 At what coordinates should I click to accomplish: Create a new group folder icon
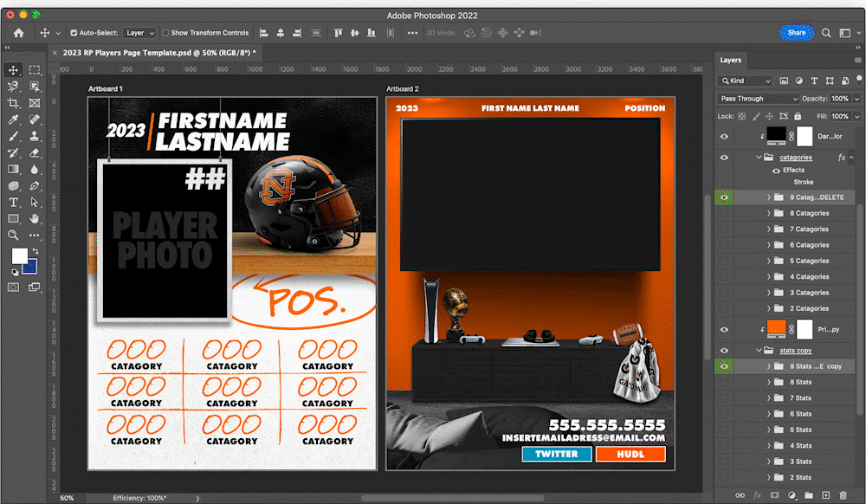coord(809,495)
